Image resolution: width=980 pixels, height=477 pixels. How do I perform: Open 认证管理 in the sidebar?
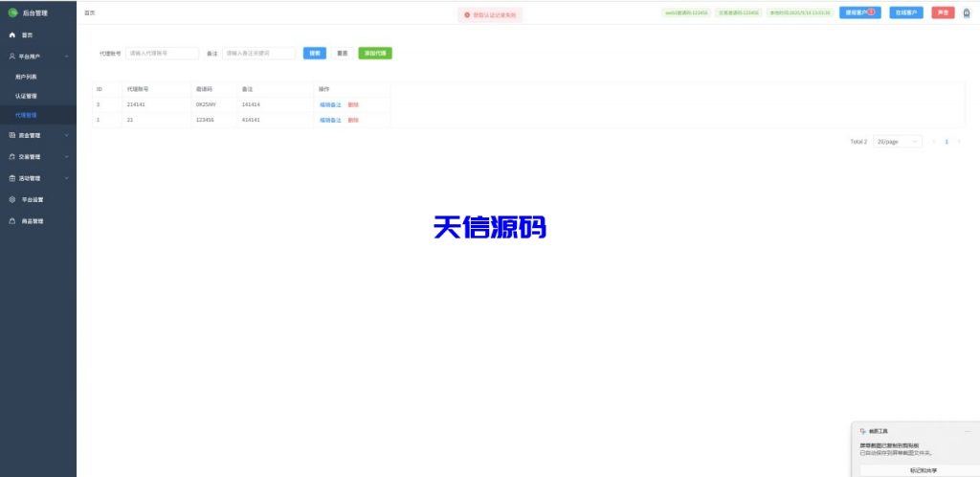pyautogui.click(x=27, y=96)
